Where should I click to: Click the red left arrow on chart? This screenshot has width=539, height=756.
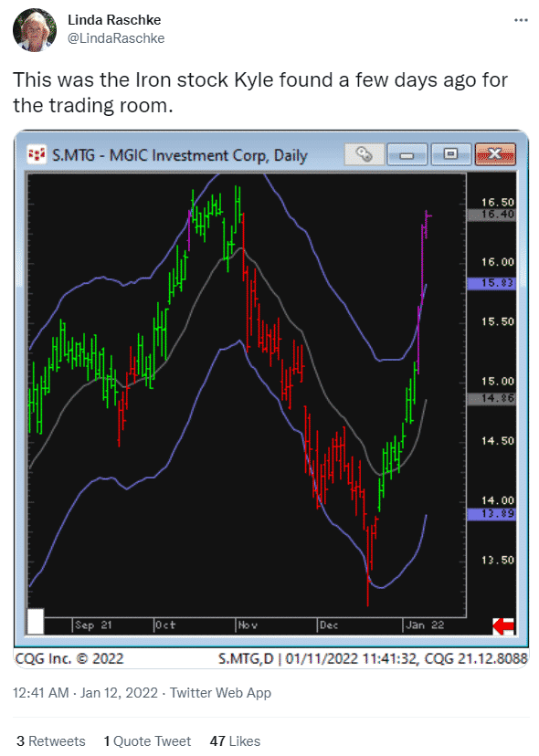coord(502,626)
